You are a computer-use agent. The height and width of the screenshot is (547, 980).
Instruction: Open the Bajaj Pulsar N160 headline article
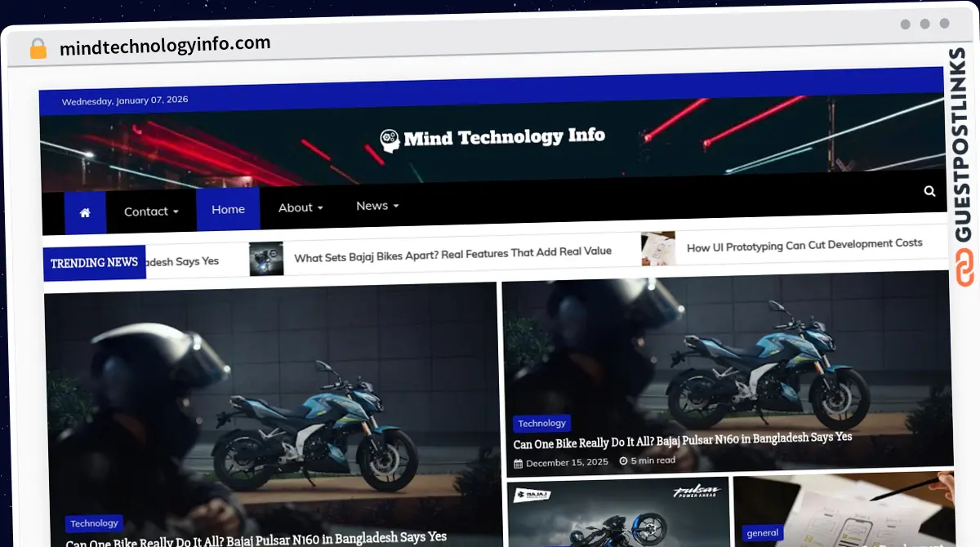(683, 437)
